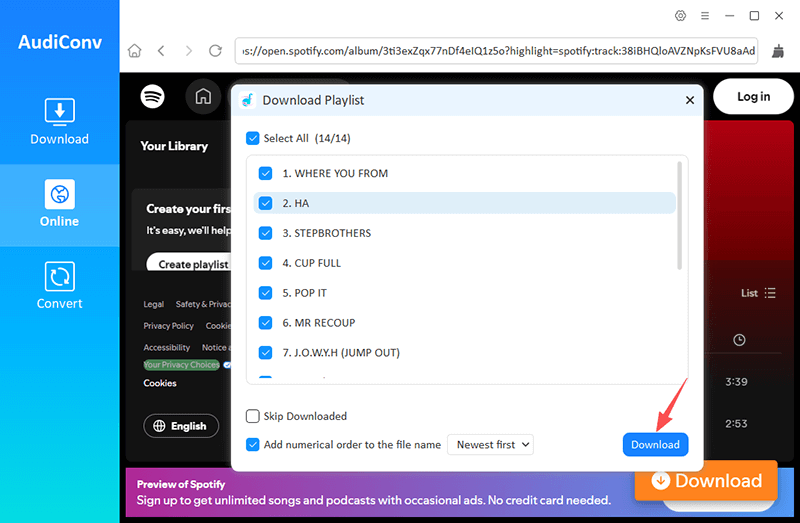This screenshot has width=800, height=523.
Task: Open Your Privacy Choices link
Action: [x=181, y=365]
